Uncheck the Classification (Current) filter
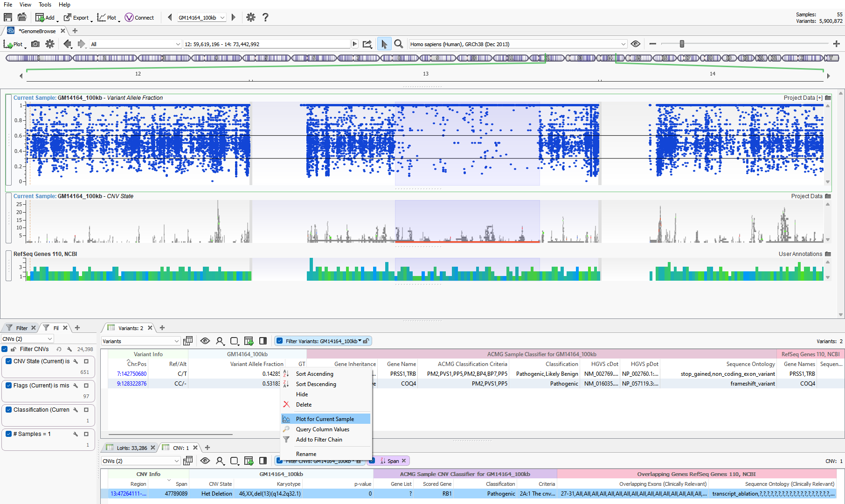This screenshot has width=845, height=504. 8,410
